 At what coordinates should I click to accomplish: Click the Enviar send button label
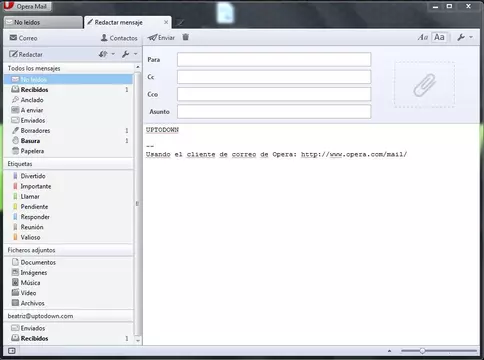pos(166,38)
